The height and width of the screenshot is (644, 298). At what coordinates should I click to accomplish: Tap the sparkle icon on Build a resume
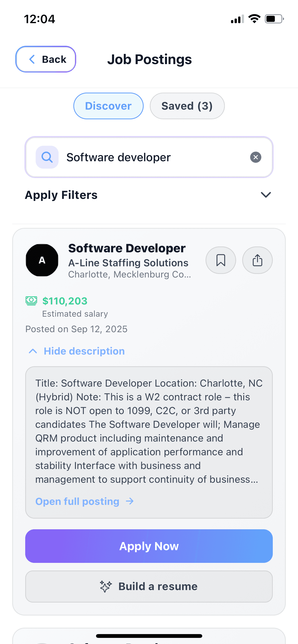click(106, 587)
